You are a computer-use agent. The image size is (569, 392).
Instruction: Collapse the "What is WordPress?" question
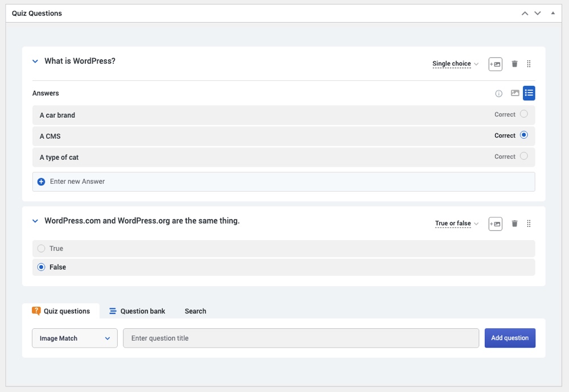35,61
